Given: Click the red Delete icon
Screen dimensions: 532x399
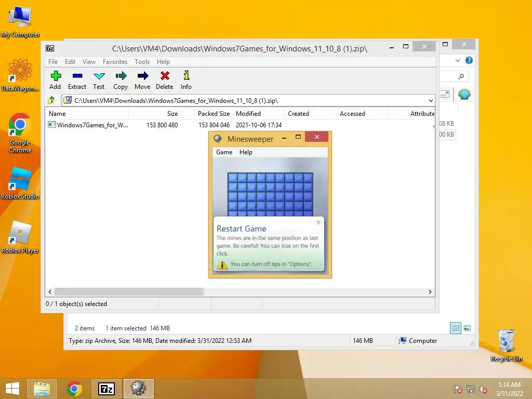Looking at the screenshot, I should click(x=165, y=81).
